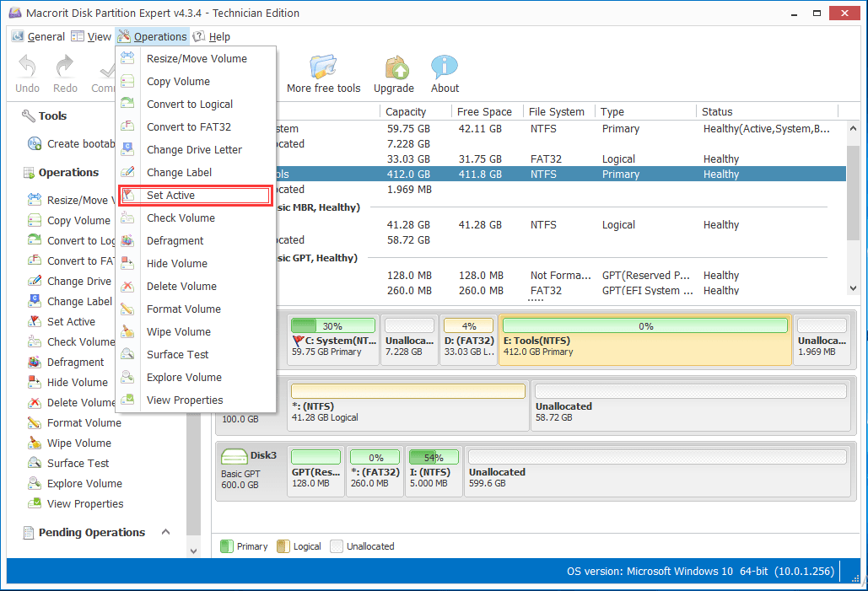
Task: Select the 33.03 GB FAT32 Logical row
Action: [561, 158]
